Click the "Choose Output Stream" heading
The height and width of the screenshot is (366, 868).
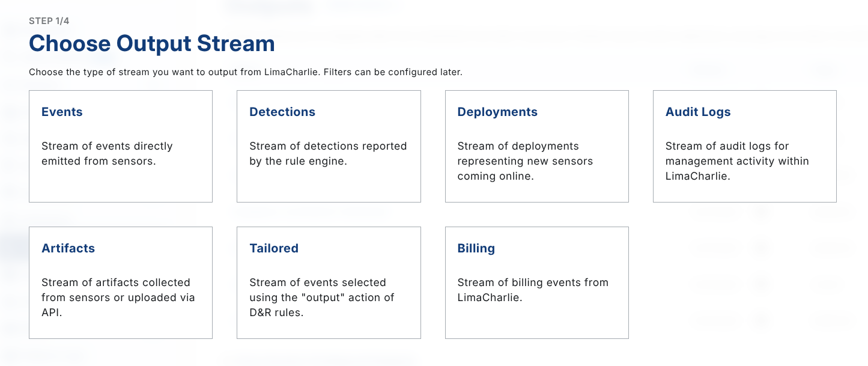[152, 44]
